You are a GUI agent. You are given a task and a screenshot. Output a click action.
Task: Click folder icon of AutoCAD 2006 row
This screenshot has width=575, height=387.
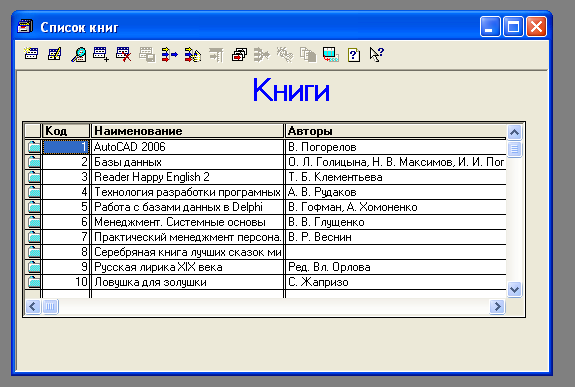tap(33, 147)
